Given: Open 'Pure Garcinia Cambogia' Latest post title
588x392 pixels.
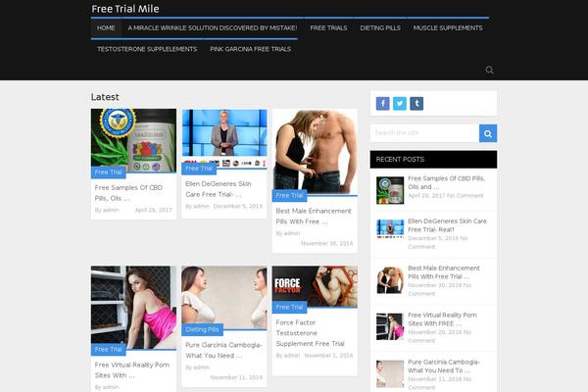Looking at the screenshot, I should pos(223,350).
